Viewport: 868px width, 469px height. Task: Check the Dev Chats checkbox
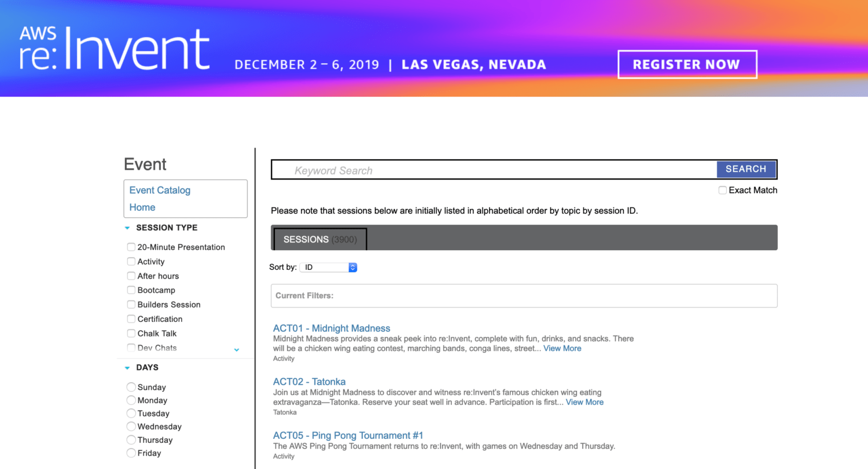click(131, 347)
